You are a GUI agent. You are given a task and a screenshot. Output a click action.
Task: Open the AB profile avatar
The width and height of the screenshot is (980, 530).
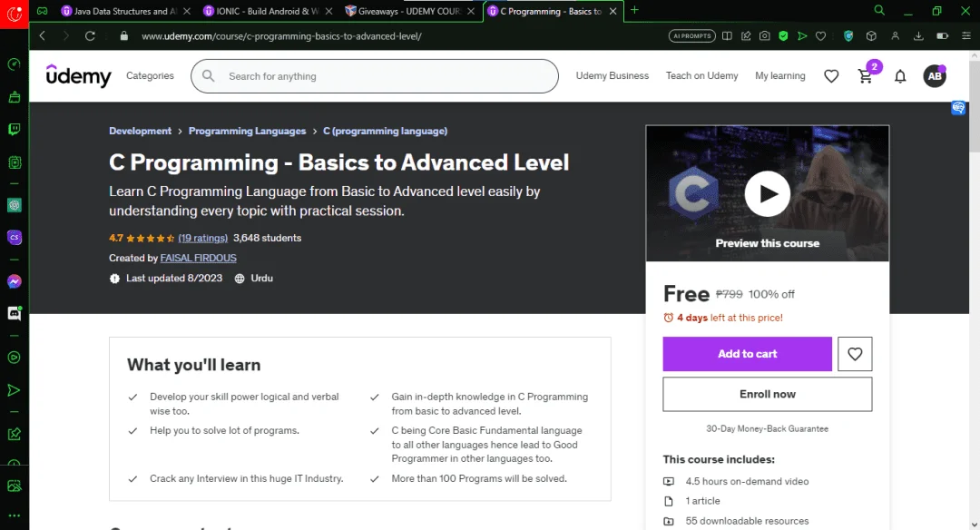pyautogui.click(x=935, y=76)
